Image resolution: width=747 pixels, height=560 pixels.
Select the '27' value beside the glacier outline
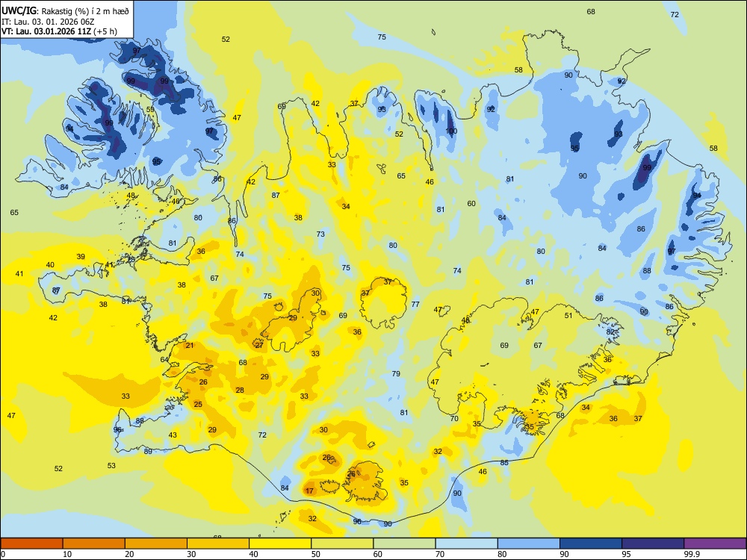click(x=259, y=345)
